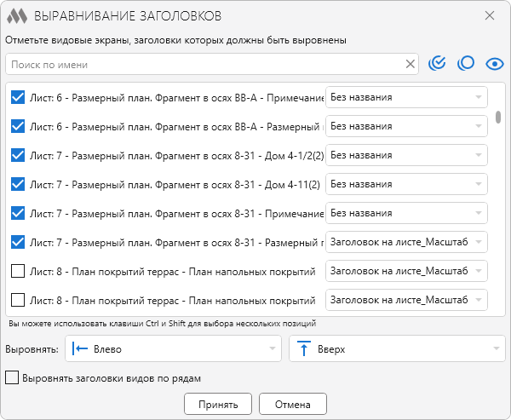Image resolution: width=511 pixels, height=420 pixels.
Task: Click the ModPlus logo in title bar
Action: pyautogui.click(x=17, y=16)
